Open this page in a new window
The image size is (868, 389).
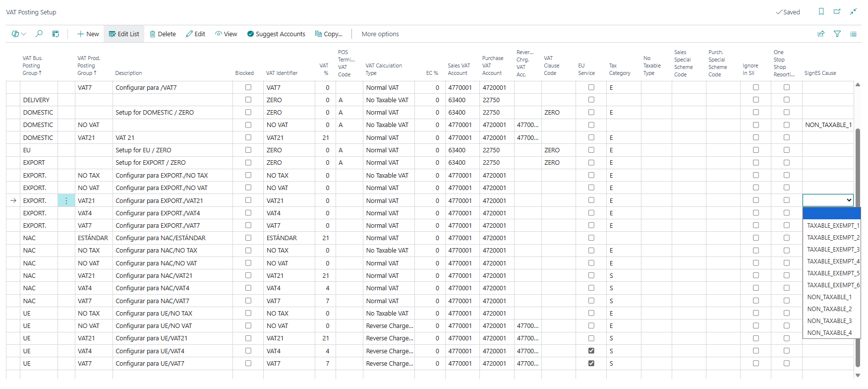tap(837, 12)
